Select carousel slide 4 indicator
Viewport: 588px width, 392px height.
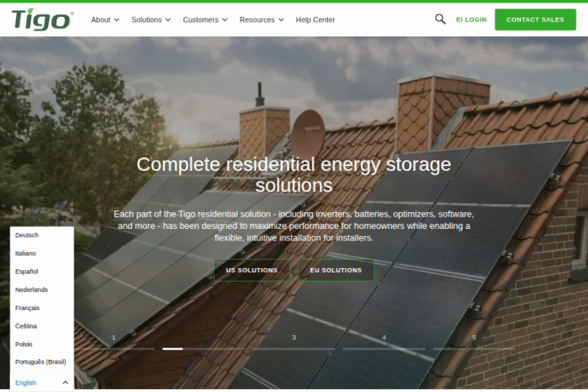point(384,341)
